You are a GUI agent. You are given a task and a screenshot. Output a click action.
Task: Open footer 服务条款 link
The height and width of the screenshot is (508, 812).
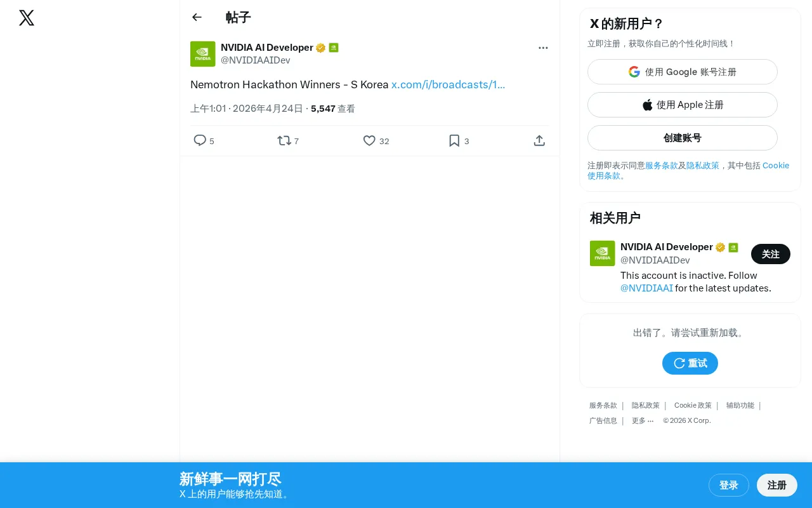click(x=603, y=405)
